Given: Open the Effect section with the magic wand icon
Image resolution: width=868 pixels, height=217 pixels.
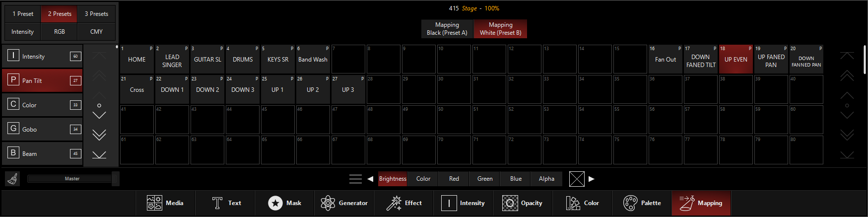Looking at the screenshot, I should point(403,203).
